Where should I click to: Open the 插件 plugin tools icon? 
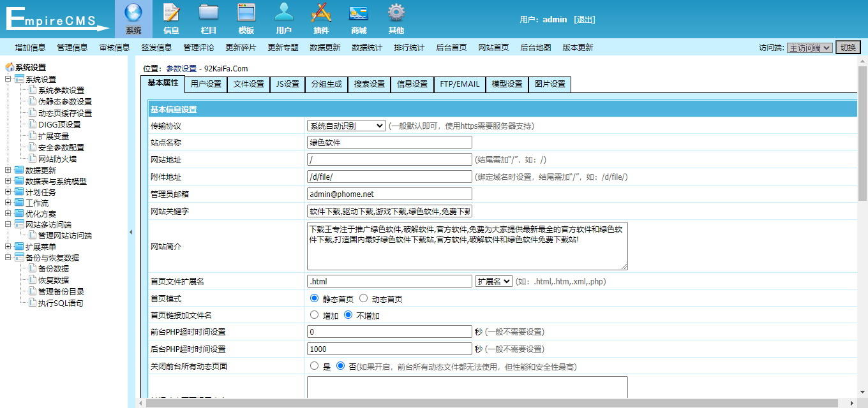point(321,13)
